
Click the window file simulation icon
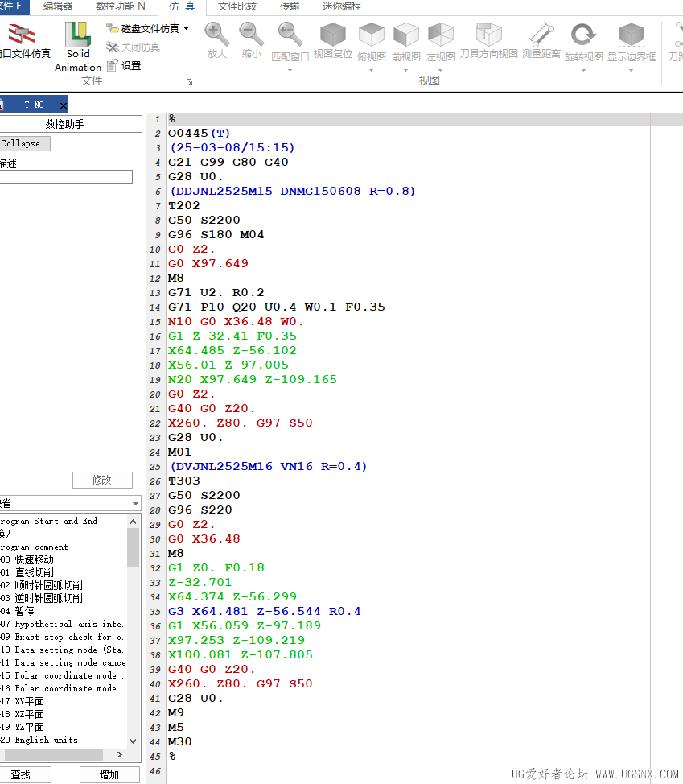tap(21, 34)
